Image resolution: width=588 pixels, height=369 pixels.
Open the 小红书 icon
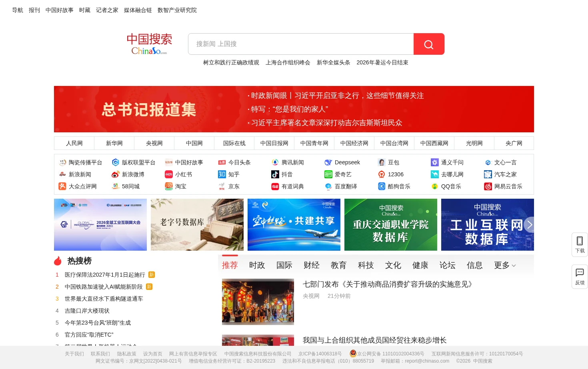pyautogui.click(x=169, y=174)
